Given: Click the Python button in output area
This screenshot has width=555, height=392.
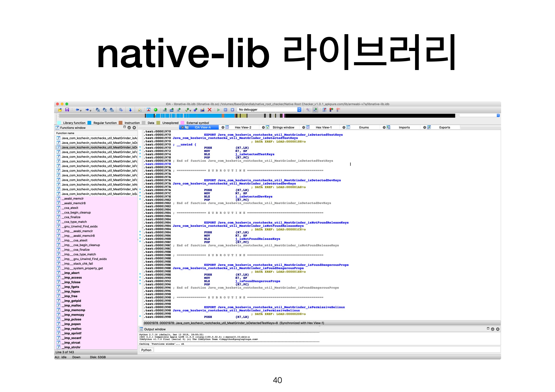Looking at the screenshot, I should [146, 350].
